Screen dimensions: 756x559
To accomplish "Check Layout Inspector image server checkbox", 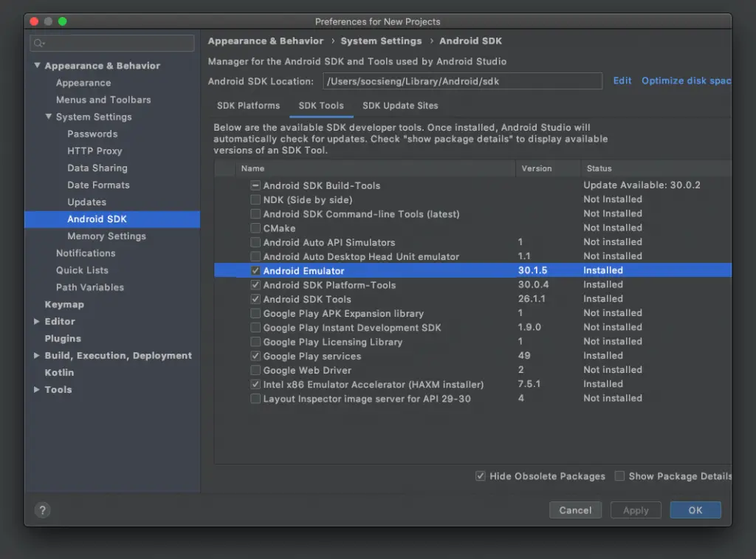I will click(x=255, y=399).
